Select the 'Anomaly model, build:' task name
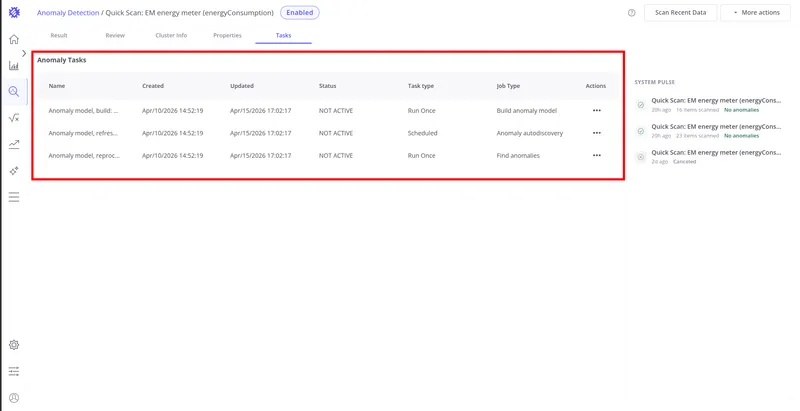The width and height of the screenshot is (800, 411). [x=84, y=111]
